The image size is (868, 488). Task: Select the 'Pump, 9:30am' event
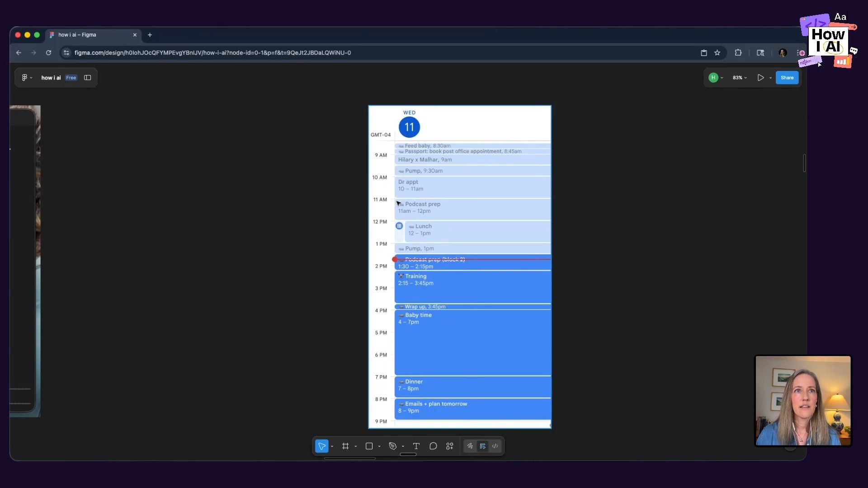[472, 171]
